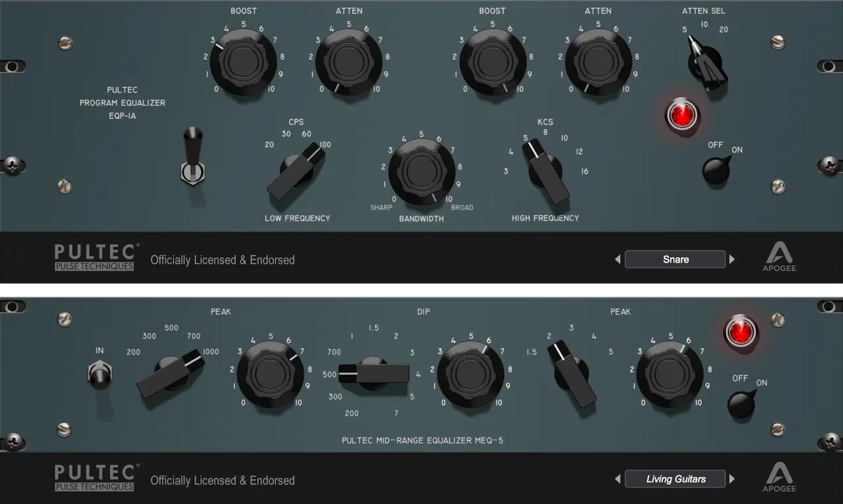This screenshot has width=843, height=504.
Task: Click the low-frequency ATTEN knob on the EQP-1A
Action: (348, 62)
